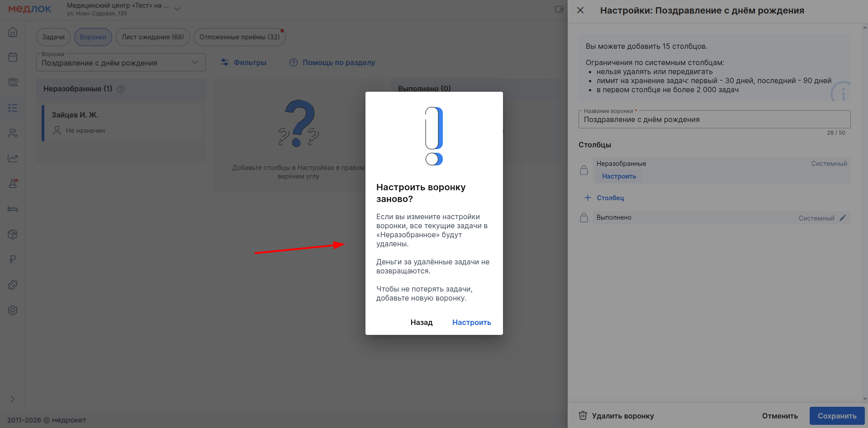Open the analytics chart icon in the sidebar
868x428 pixels.
13,159
